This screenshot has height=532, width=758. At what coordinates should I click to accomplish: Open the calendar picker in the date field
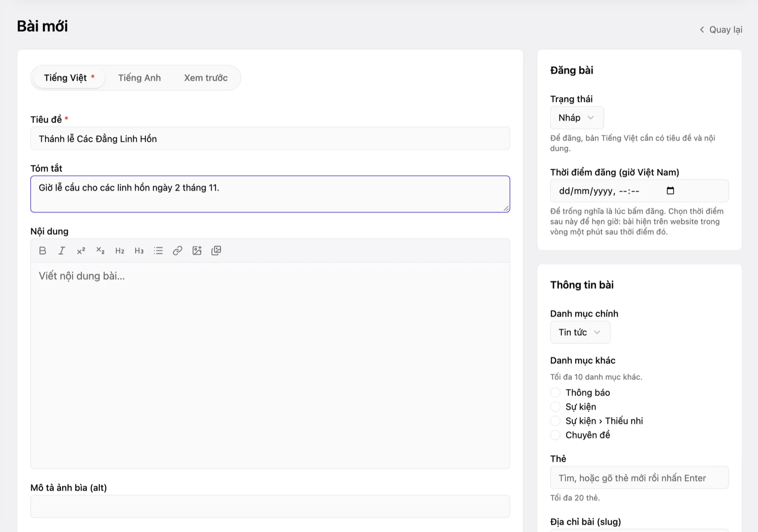[x=670, y=191]
